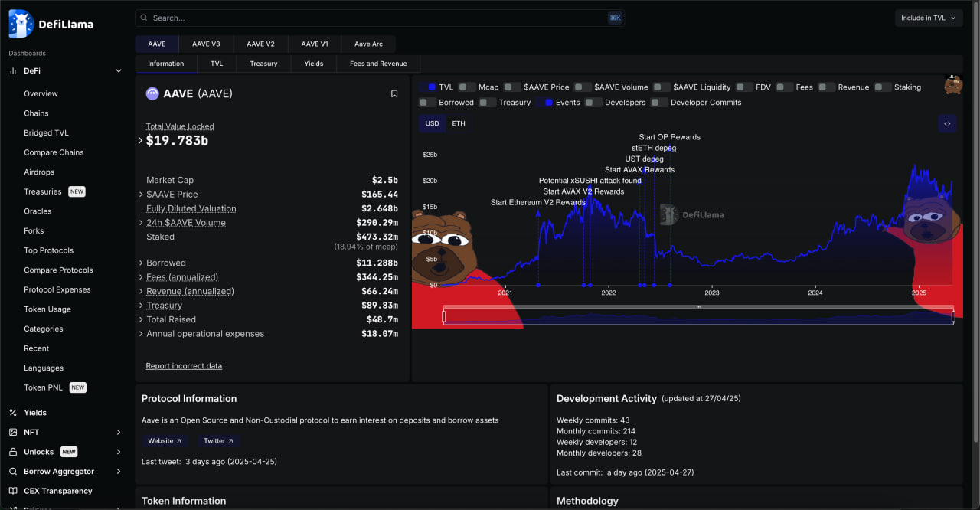Click the Start OP Rewards event marker
The width and height of the screenshot is (980, 510).
point(670,285)
